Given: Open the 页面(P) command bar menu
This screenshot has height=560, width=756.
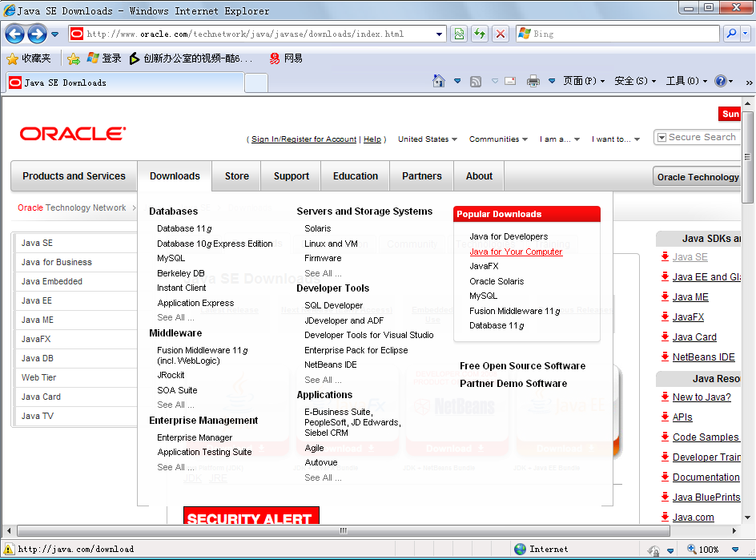Looking at the screenshot, I should (x=584, y=81).
